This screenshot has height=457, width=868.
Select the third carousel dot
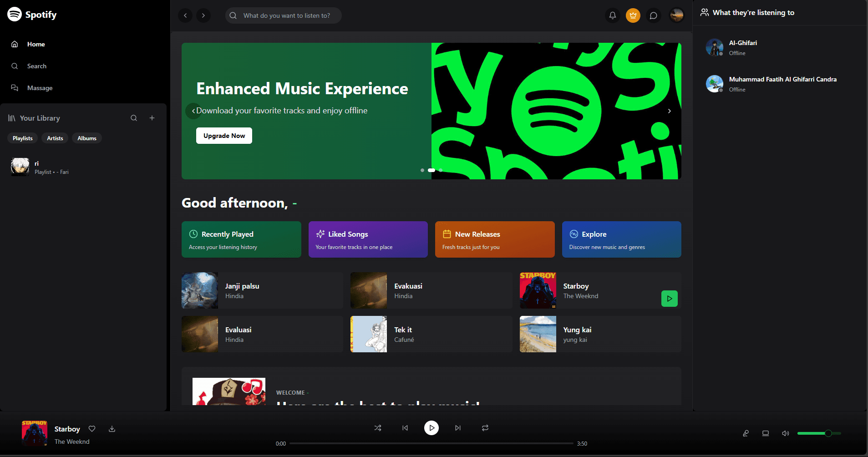[441, 170]
